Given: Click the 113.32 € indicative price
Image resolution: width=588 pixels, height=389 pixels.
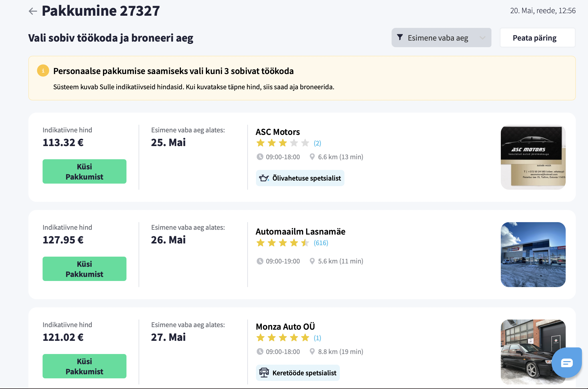Looking at the screenshot, I should click(x=63, y=143).
